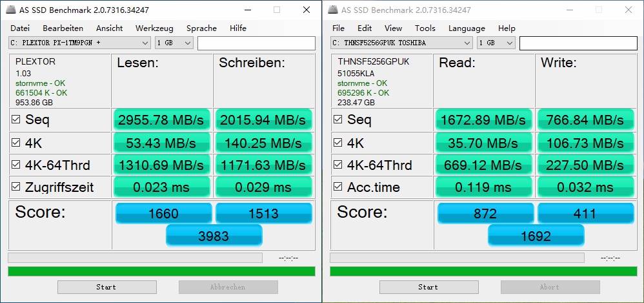Image resolution: width=644 pixels, height=303 pixels.
Task: Toggle the 4K checkbox in the Plextor window
Action: [x=16, y=143]
